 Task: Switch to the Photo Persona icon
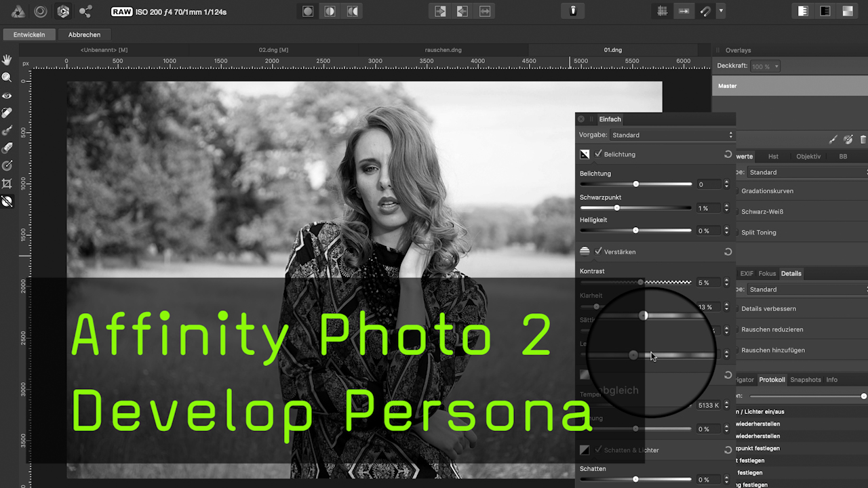(18, 12)
